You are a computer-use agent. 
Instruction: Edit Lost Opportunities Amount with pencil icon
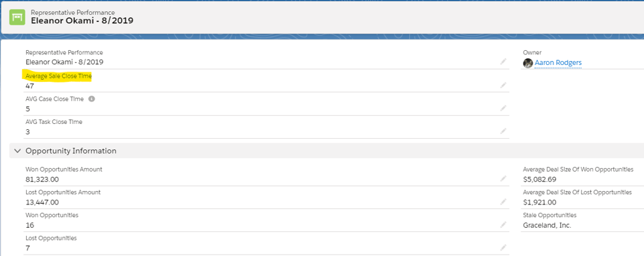[x=503, y=202]
